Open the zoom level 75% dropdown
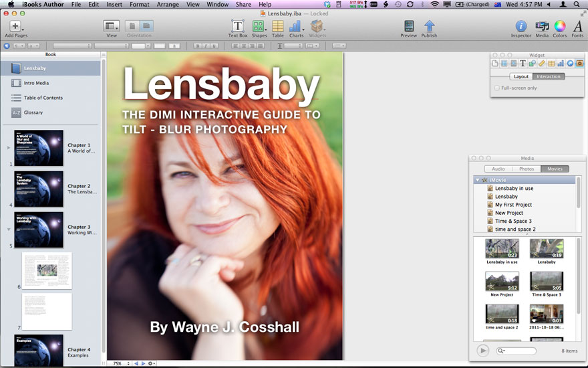 tap(121, 363)
